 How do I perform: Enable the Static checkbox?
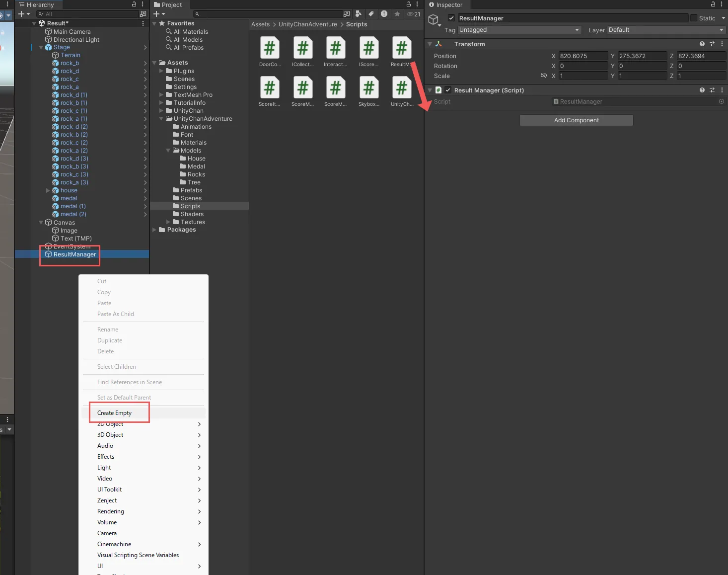coord(694,18)
